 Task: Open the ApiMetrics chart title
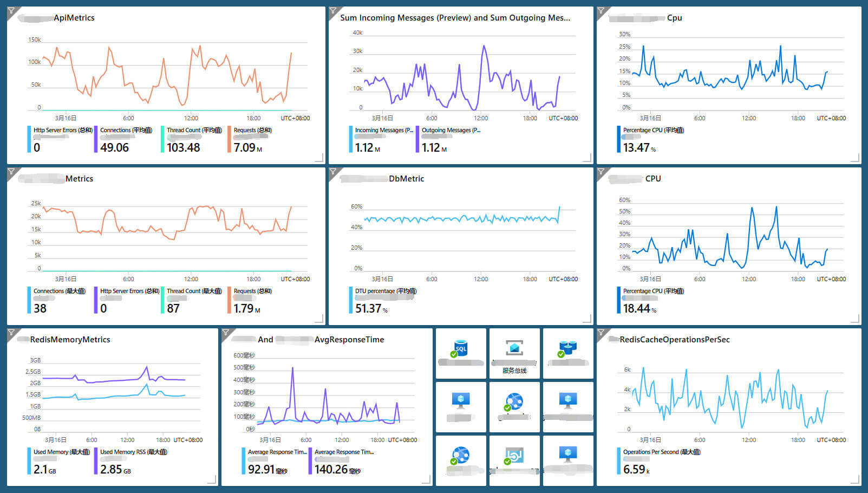coord(74,18)
